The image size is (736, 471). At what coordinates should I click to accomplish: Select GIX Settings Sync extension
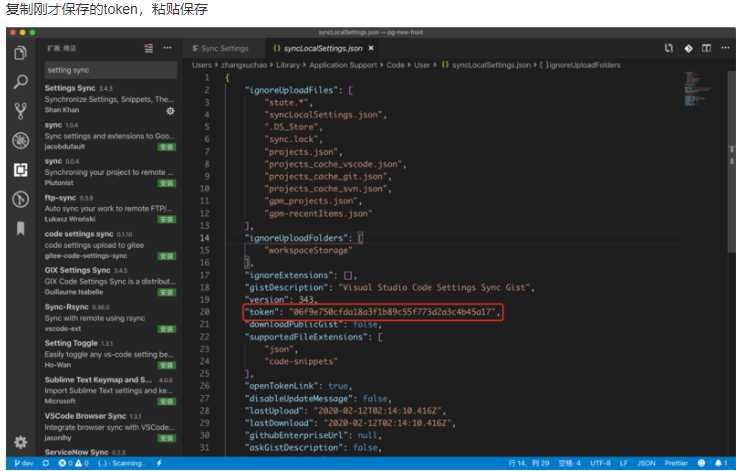(x=110, y=281)
